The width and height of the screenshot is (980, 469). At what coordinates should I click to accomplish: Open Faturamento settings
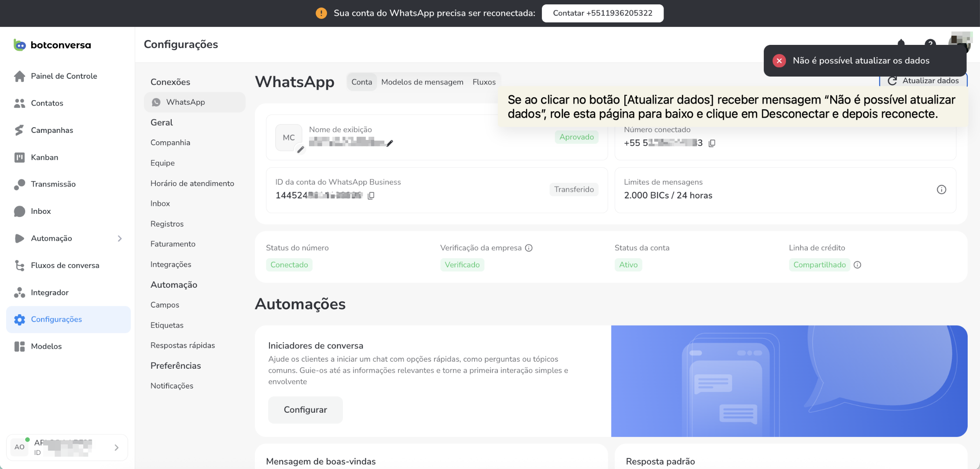point(173,244)
